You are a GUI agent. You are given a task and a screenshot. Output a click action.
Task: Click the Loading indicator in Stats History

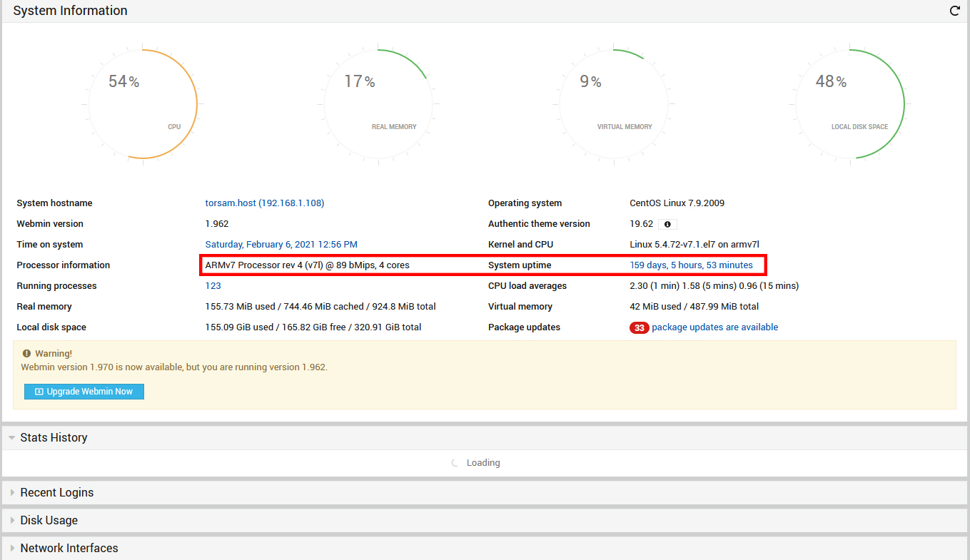click(x=476, y=463)
